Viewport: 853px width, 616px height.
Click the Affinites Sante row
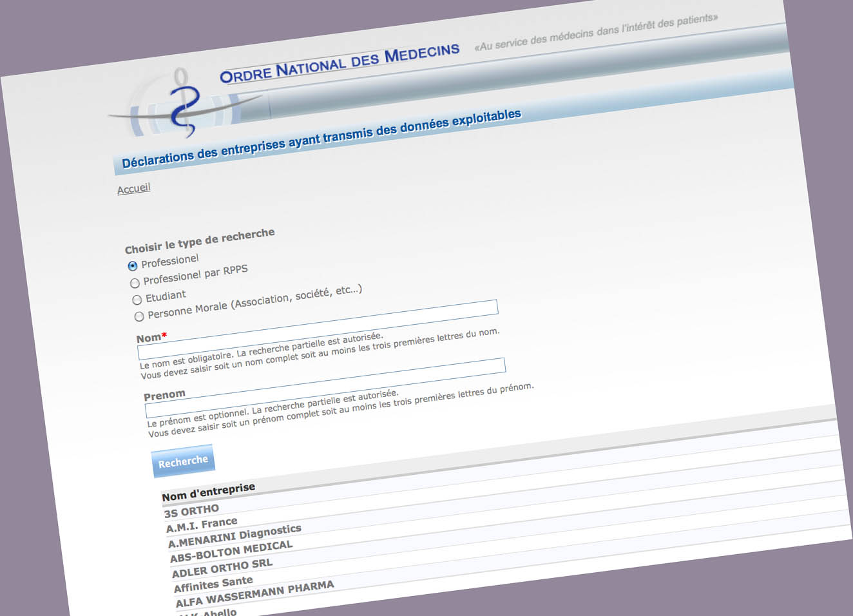(213, 584)
